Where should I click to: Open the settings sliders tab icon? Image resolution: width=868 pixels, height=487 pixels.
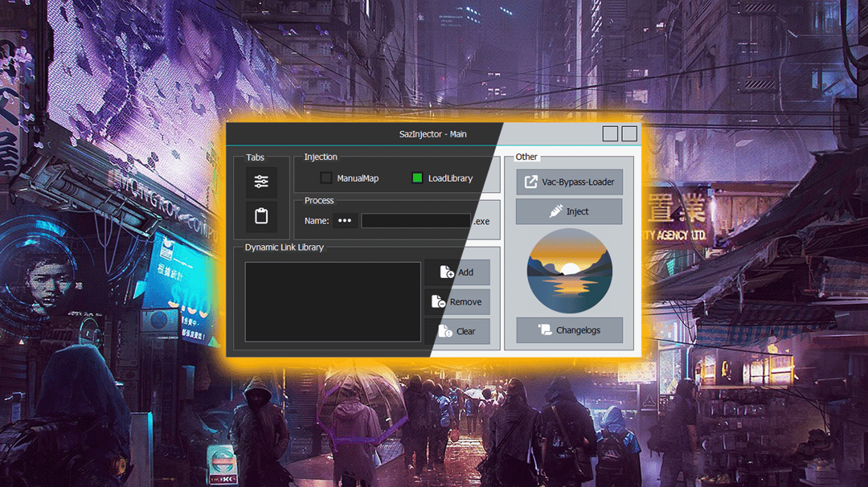tap(261, 182)
